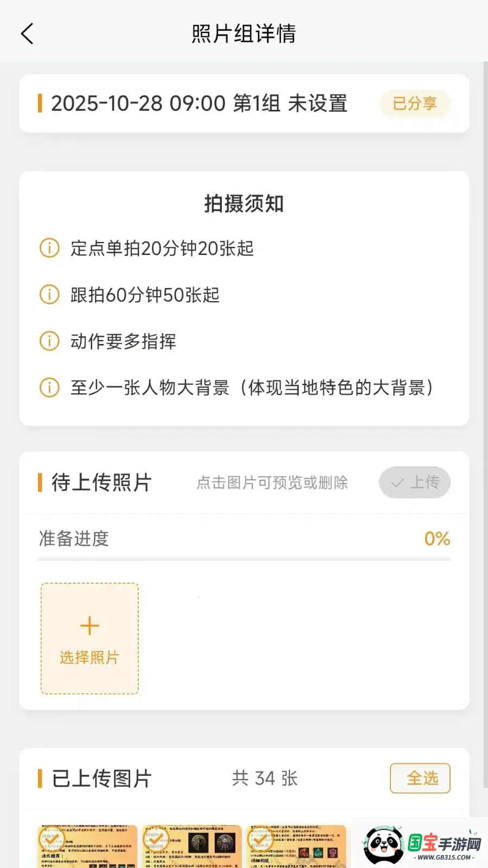Select all photos with 全选 button
Screen dimensions: 488x868
(x=420, y=778)
